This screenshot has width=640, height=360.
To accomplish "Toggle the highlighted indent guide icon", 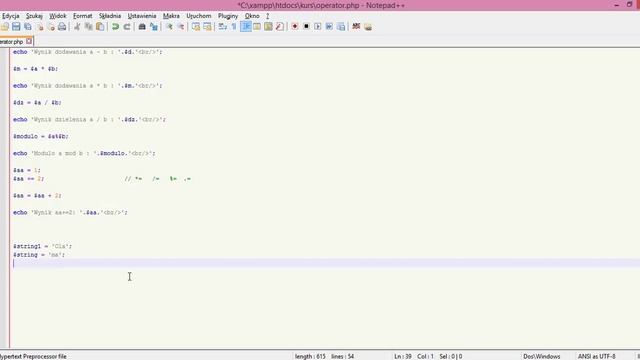I will pyautogui.click(x=246, y=27).
